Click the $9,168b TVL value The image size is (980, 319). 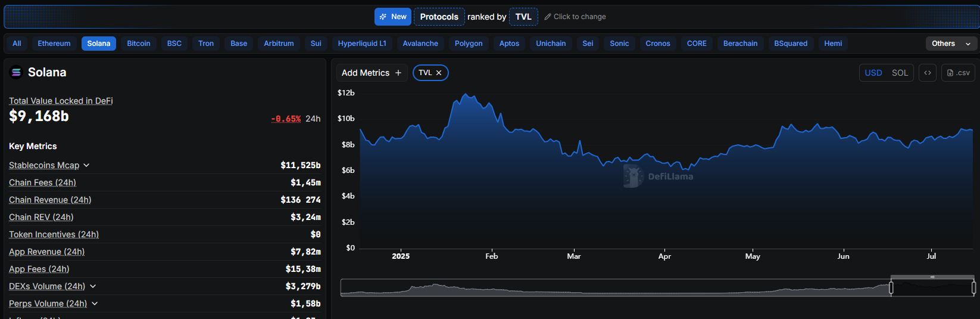tap(39, 116)
